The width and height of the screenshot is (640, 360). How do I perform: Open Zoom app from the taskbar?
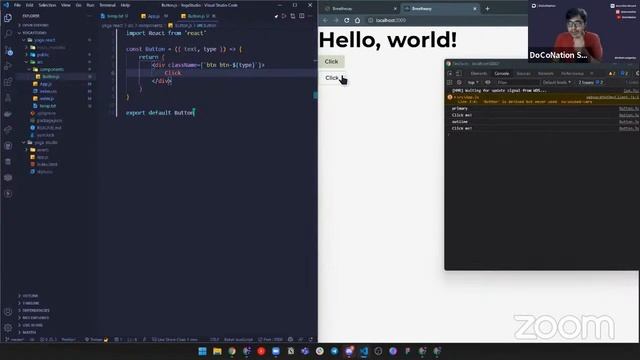pos(276,351)
